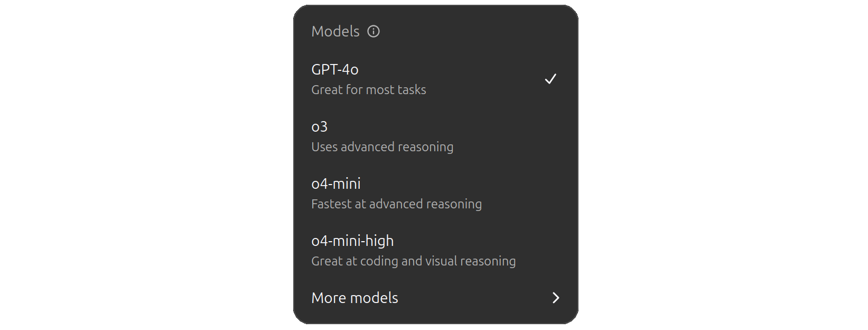Viewport: 868px width, 330px height.
Task: Switch to the o3 model
Action: pyautogui.click(x=435, y=136)
